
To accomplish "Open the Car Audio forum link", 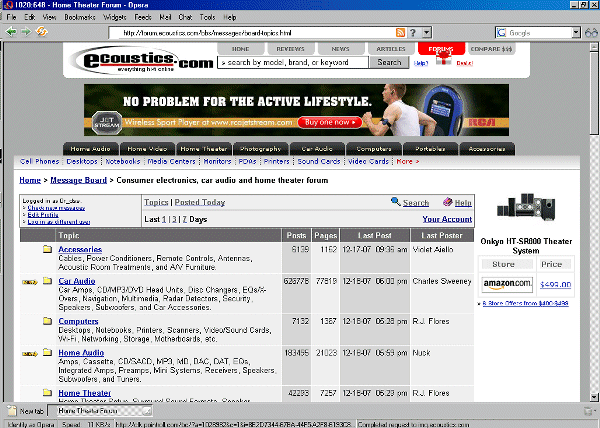I will [x=77, y=281].
